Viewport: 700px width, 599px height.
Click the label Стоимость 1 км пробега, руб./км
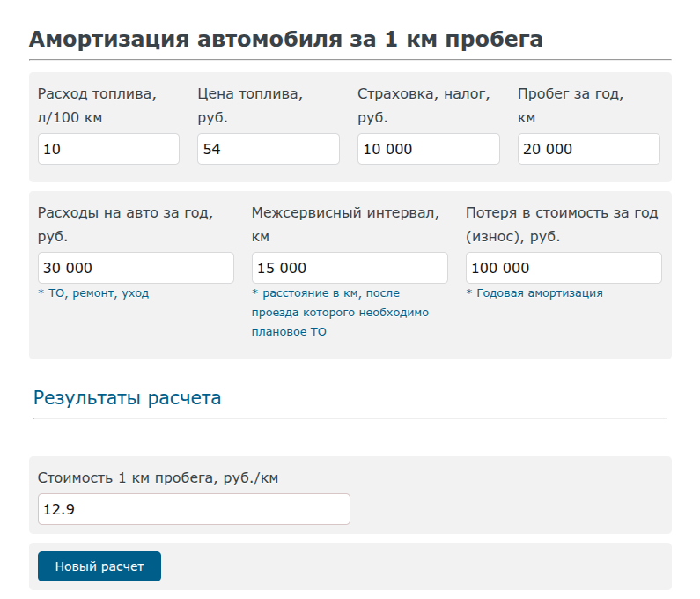(x=158, y=478)
